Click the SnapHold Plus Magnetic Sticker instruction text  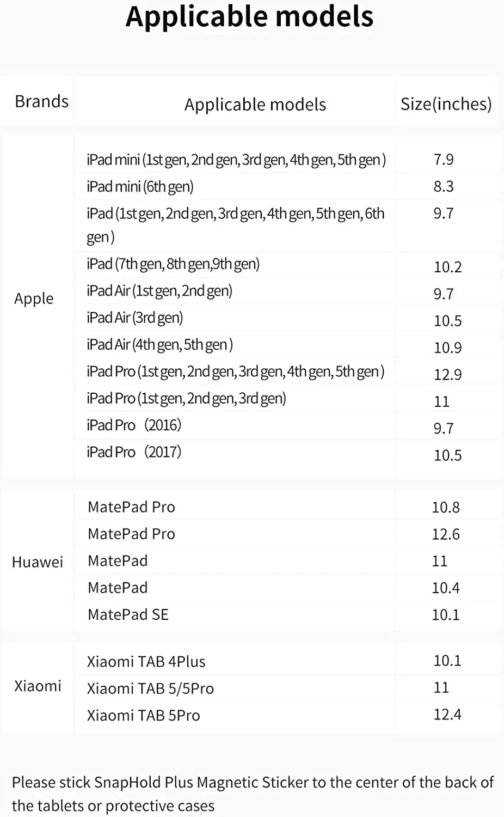[x=253, y=794]
